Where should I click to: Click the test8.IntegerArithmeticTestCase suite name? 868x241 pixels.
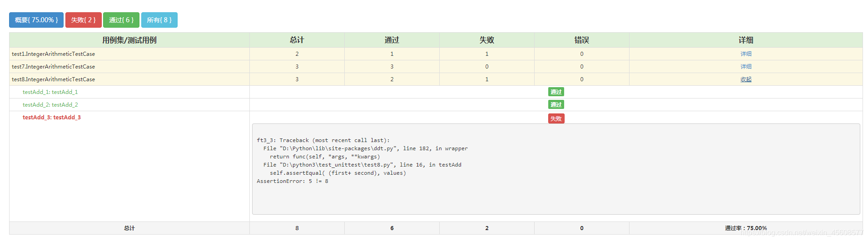click(53, 79)
